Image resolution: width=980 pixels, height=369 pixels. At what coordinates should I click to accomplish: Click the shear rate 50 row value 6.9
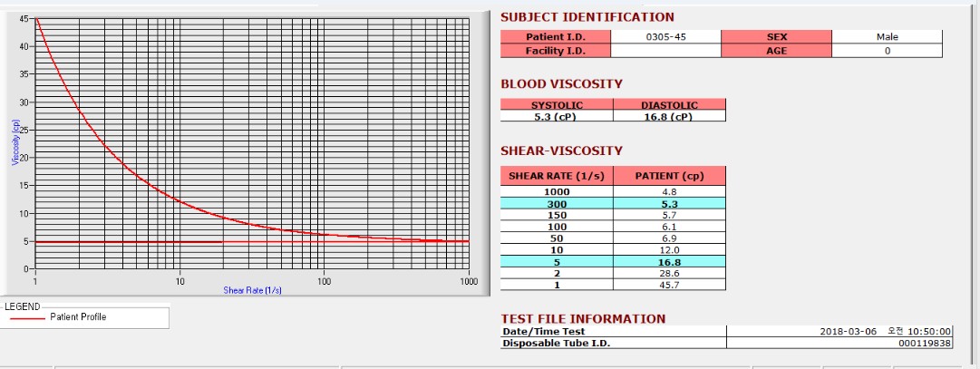pos(669,238)
